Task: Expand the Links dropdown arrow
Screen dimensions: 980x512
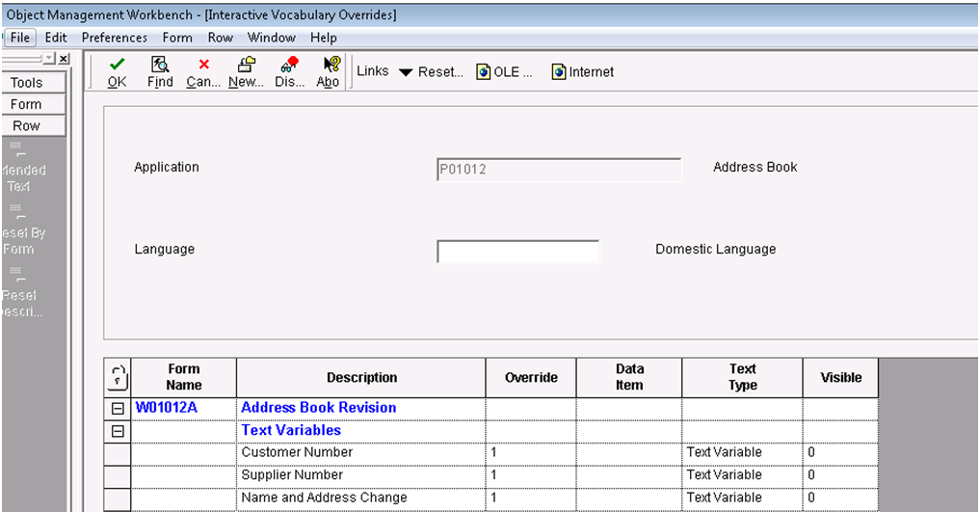Action: coord(406,72)
